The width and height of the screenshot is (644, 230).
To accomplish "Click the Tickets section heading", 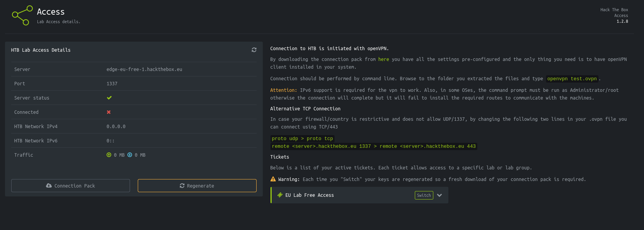I will pos(280,157).
